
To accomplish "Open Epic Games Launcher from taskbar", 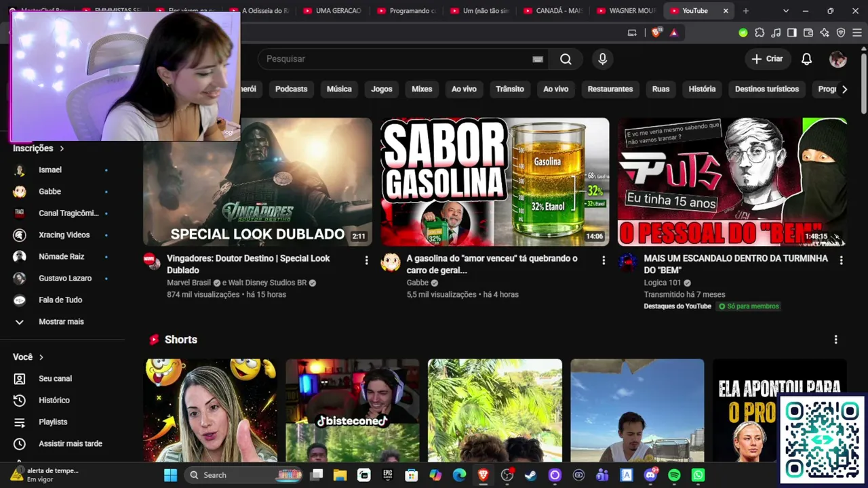I will tap(388, 475).
